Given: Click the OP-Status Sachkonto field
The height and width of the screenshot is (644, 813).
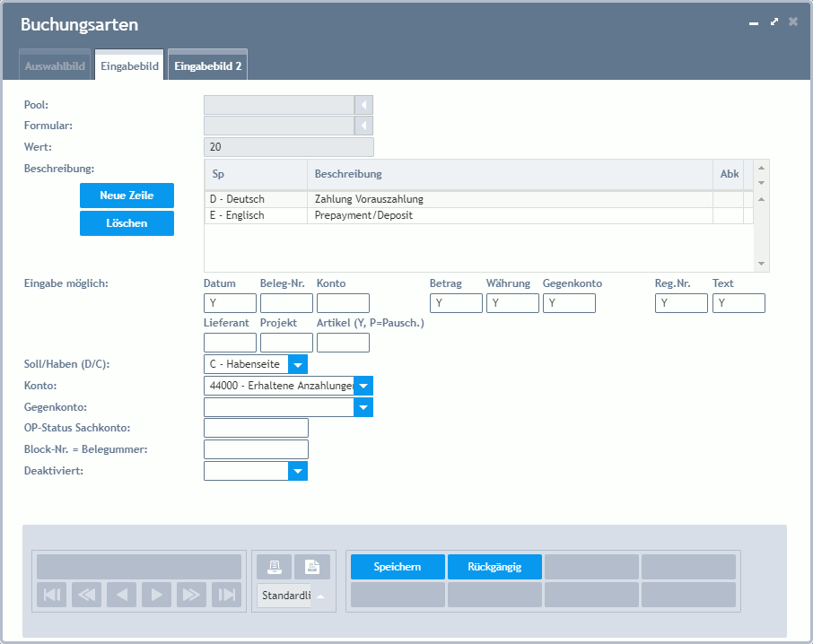Looking at the screenshot, I should click(x=256, y=429).
